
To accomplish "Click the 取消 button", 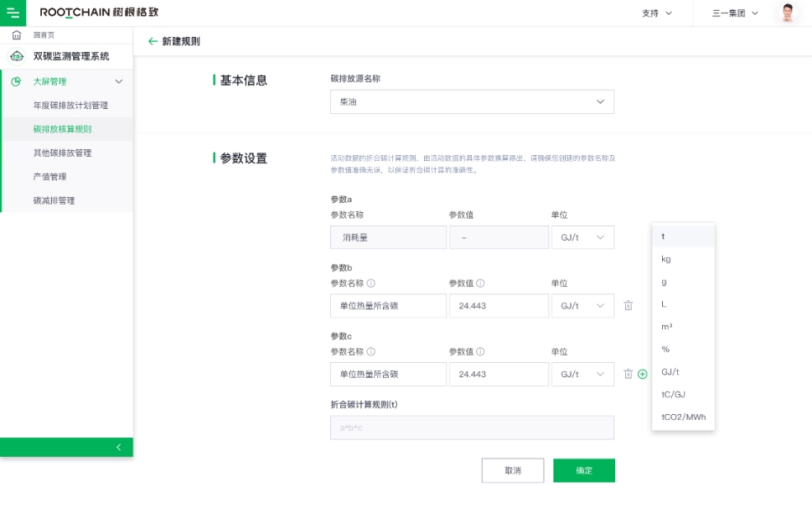I will point(513,470).
